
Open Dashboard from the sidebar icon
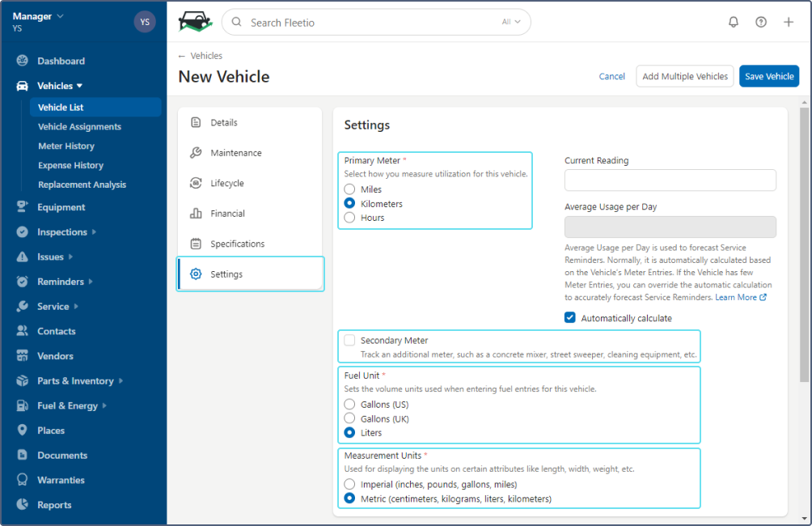[x=22, y=61]
